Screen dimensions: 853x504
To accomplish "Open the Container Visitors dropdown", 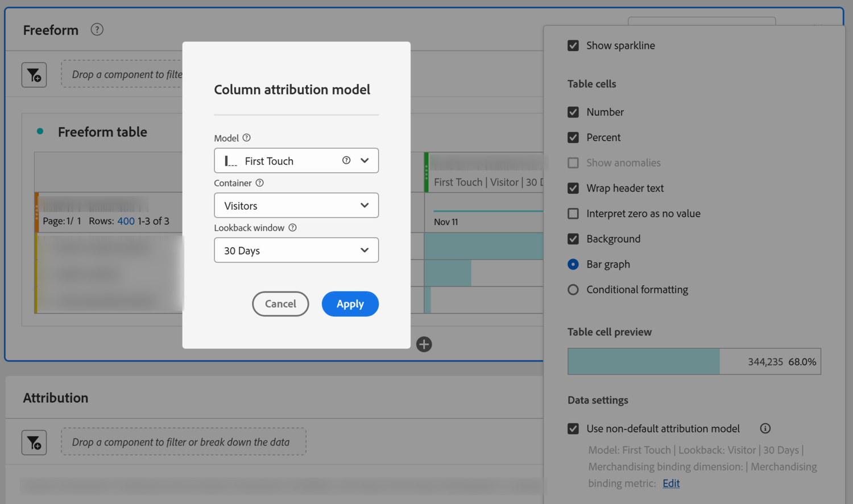I will click(296, 205).
